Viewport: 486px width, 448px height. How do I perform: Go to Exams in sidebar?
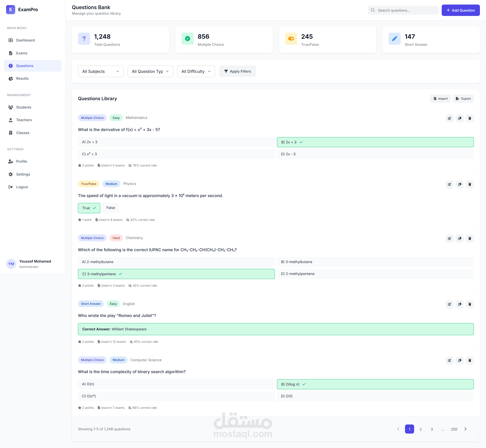point(22,53)
